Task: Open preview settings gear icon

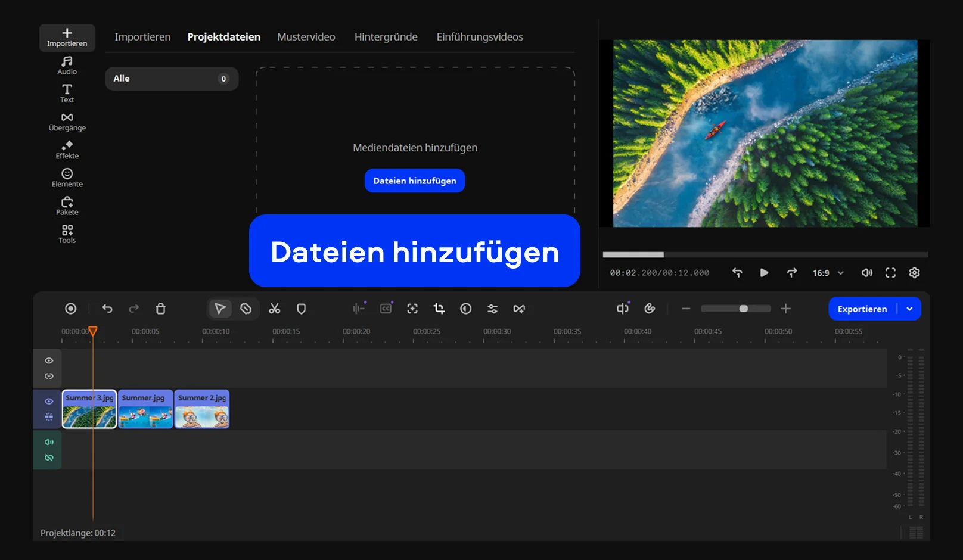Action: [914, 273]
